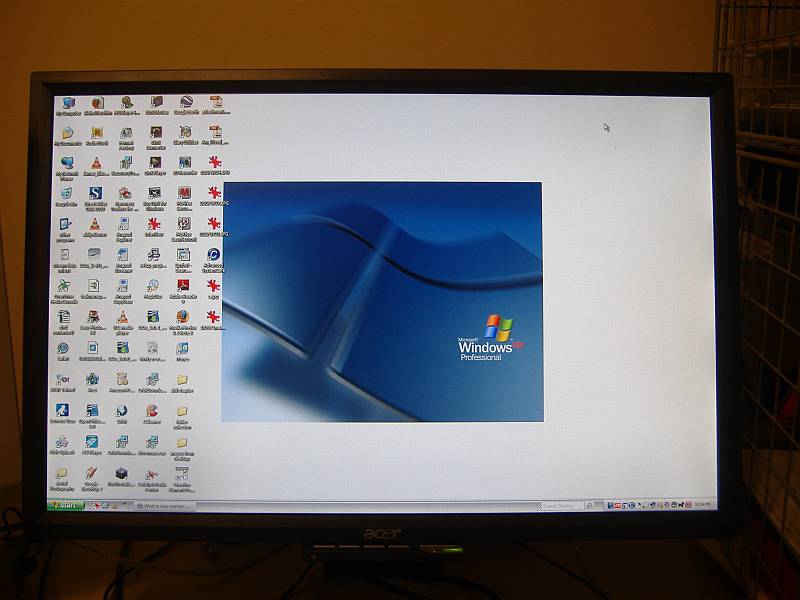Select the blue icon with white figure

(62, 410)
